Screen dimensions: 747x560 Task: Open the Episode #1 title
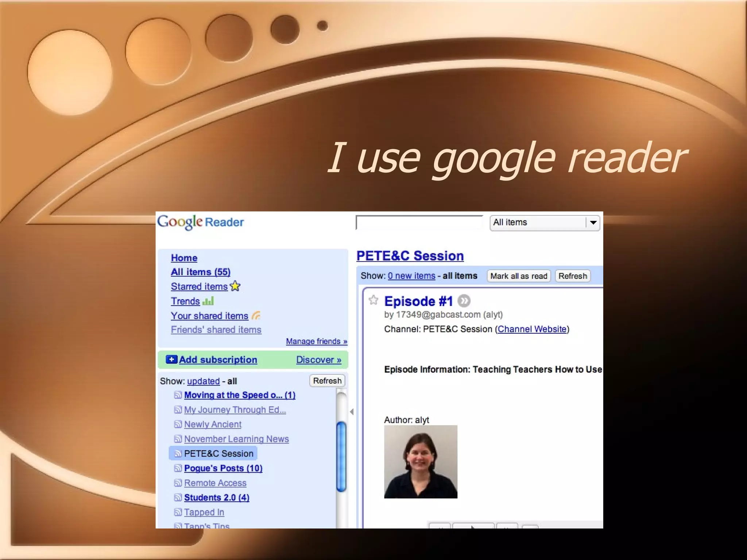[x=418, y=301]
